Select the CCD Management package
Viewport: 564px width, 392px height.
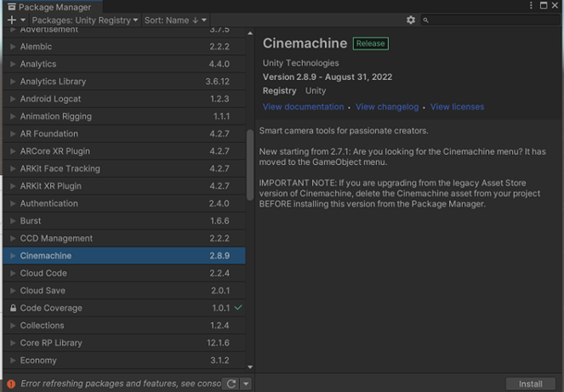tap(124, 238)
